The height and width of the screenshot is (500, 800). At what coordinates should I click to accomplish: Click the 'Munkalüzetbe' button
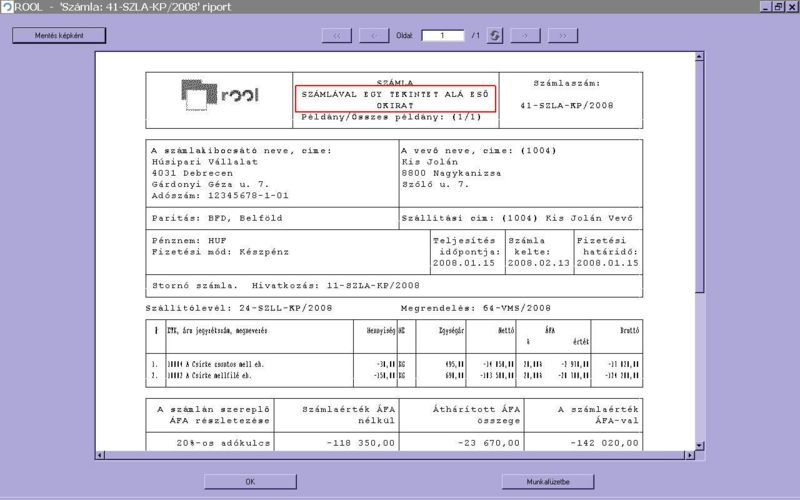click(x=548, y=481)
